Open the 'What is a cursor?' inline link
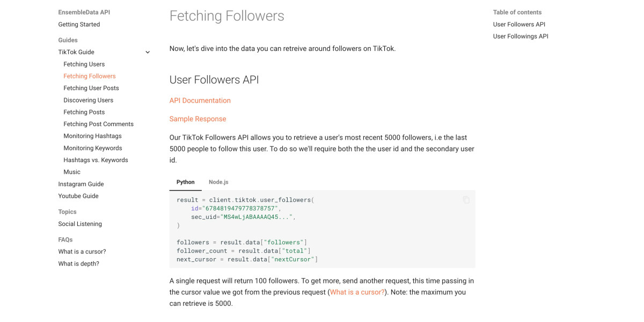The height and width of the screenshot is (322, 644). pyautogui.click(x=356, y=292)
